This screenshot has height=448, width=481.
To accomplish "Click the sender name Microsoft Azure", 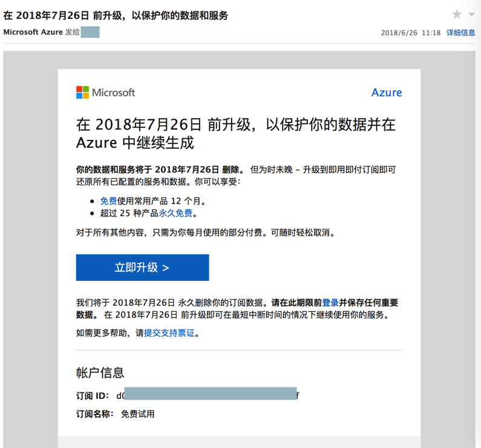I will click(33, 32).
